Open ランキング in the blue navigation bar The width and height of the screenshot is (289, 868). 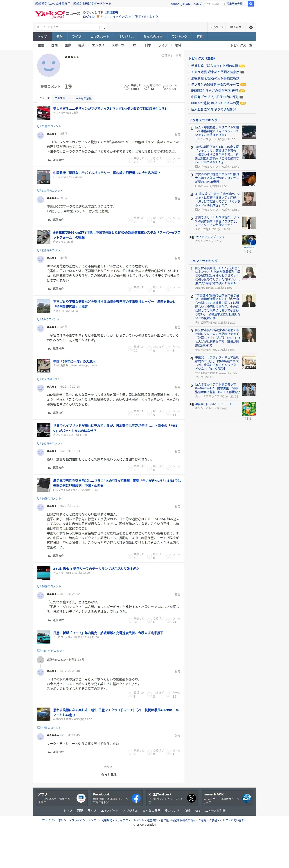(179, 37)
